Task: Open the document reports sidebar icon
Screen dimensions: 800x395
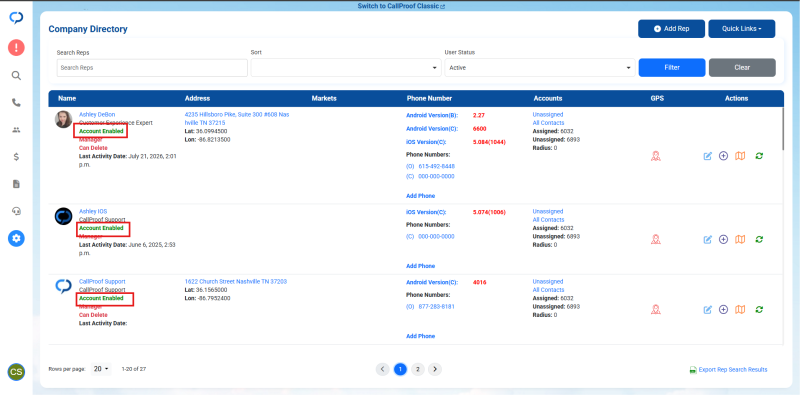Action: (x=16, y=184)
